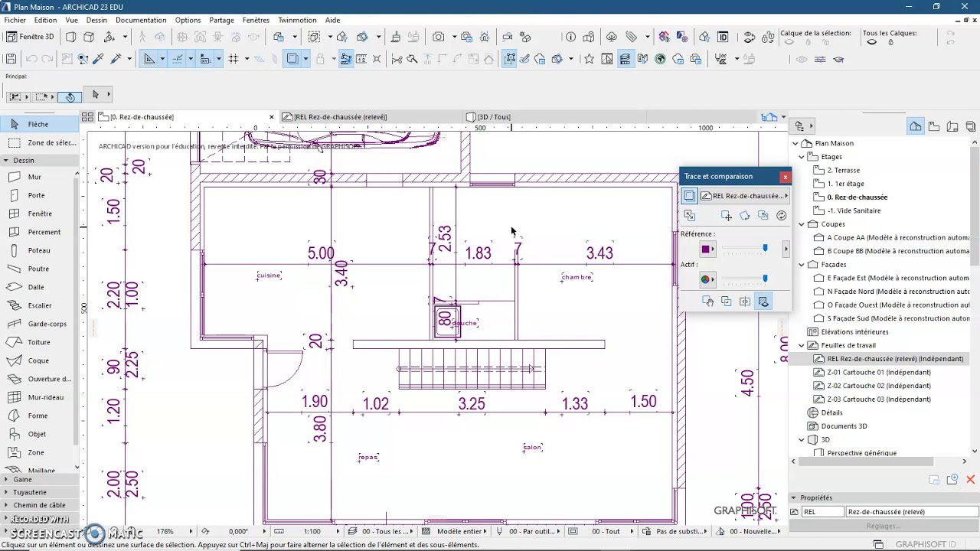
Task: Toggle the magic wand quick selection button
Action: (70, 96)
